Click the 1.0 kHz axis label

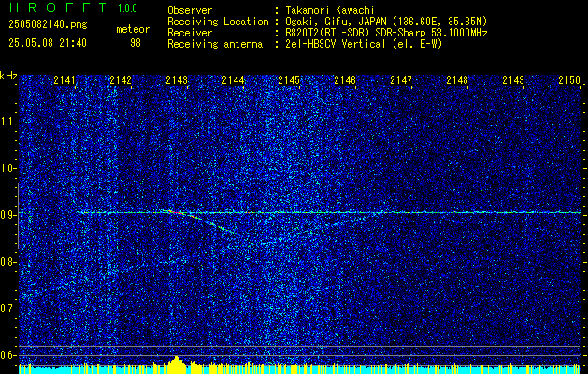point(8,168)
